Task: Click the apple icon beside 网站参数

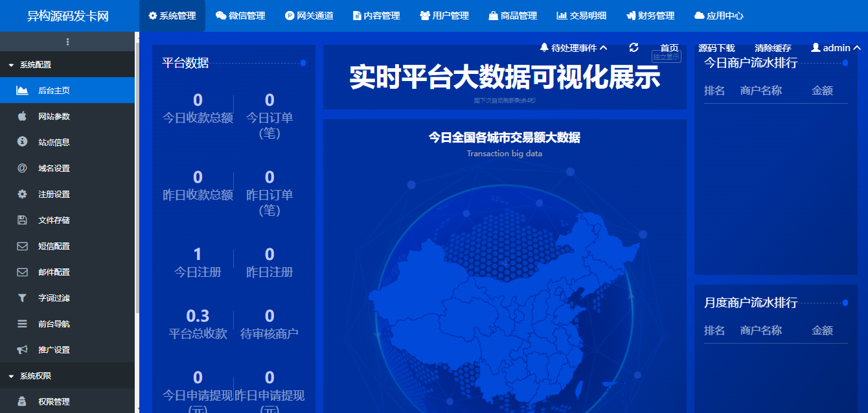Action: (22, 116)
